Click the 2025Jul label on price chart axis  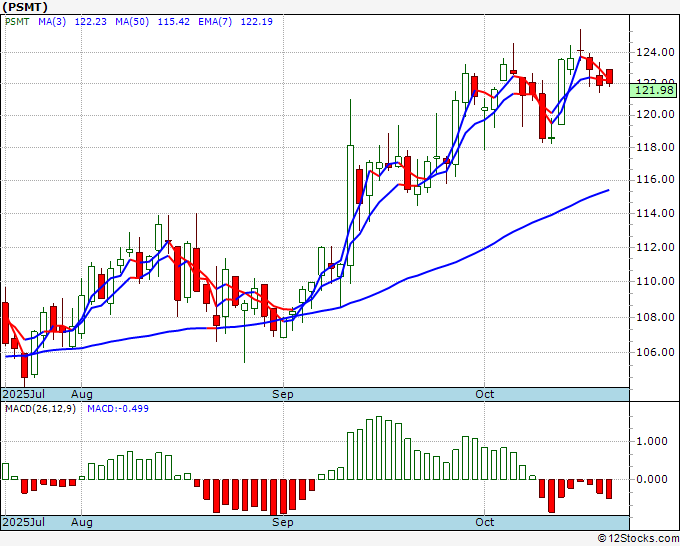pos(24,394)
